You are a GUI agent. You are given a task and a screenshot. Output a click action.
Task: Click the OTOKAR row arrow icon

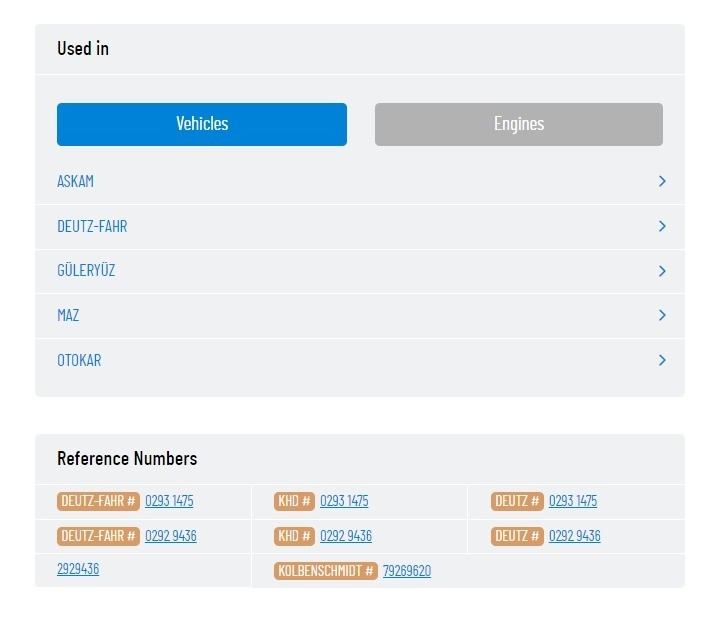point(662,360)
